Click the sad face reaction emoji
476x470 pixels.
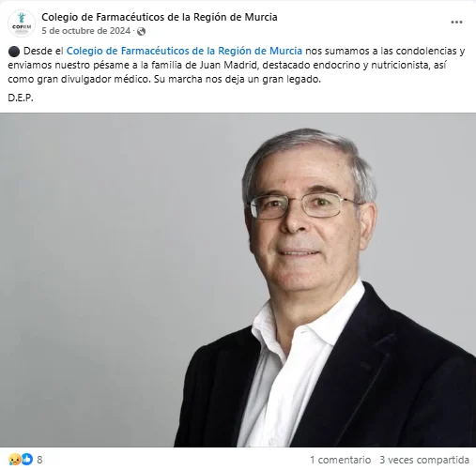[14, 459]
